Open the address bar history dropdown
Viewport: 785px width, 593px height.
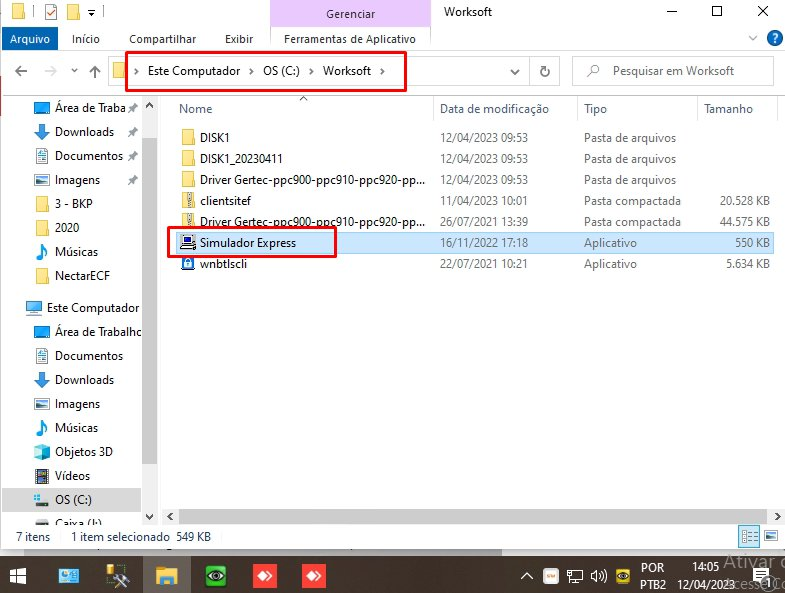coord(515,72)
